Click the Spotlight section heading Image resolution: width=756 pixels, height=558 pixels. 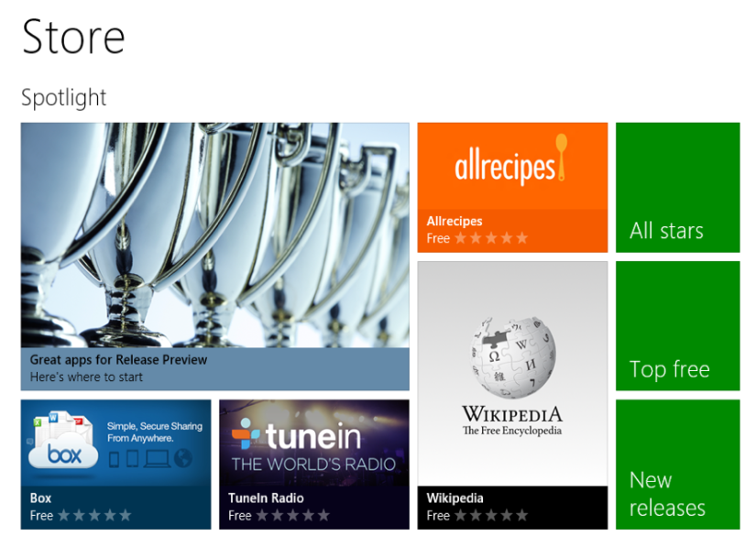coord(63,98)
